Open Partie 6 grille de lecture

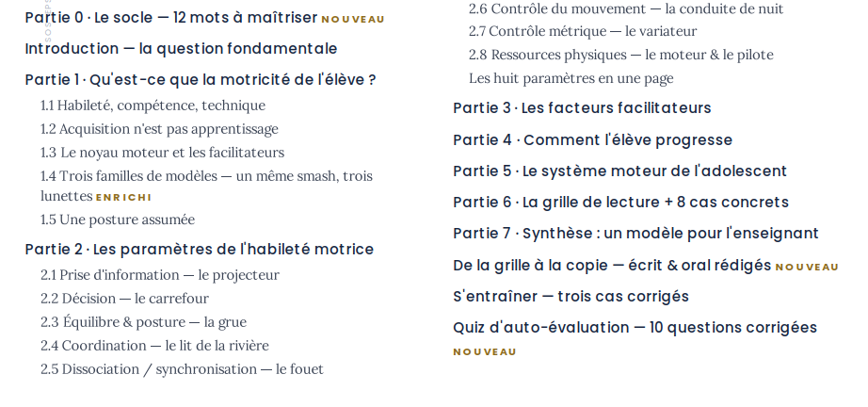[620, 203]
